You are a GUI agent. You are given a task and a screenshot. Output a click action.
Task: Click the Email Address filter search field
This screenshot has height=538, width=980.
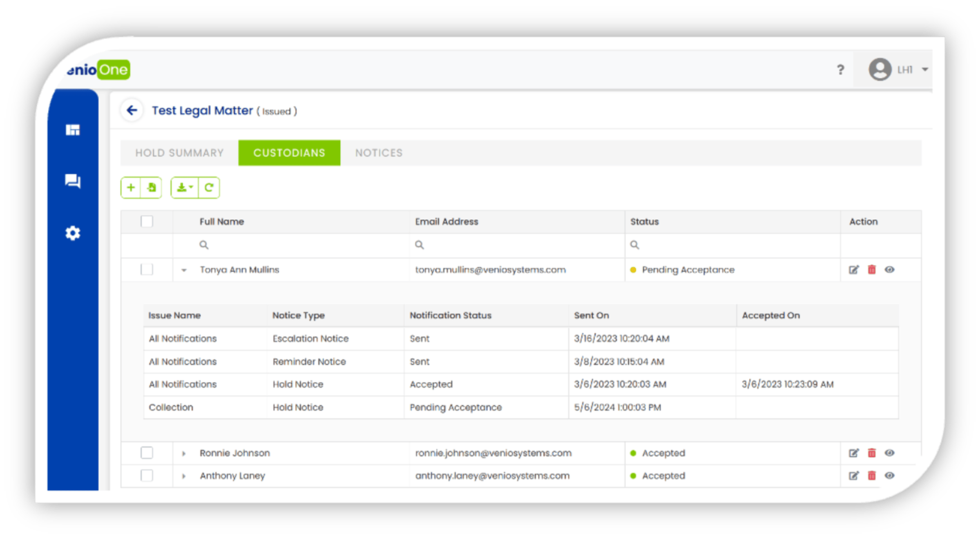tap(517, 245)
